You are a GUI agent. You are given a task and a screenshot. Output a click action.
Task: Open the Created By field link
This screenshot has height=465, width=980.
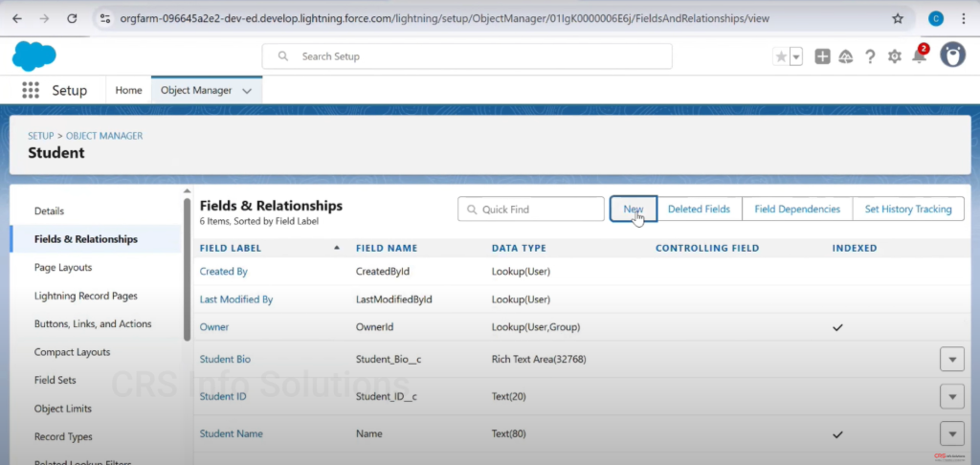tap(223, 272)
